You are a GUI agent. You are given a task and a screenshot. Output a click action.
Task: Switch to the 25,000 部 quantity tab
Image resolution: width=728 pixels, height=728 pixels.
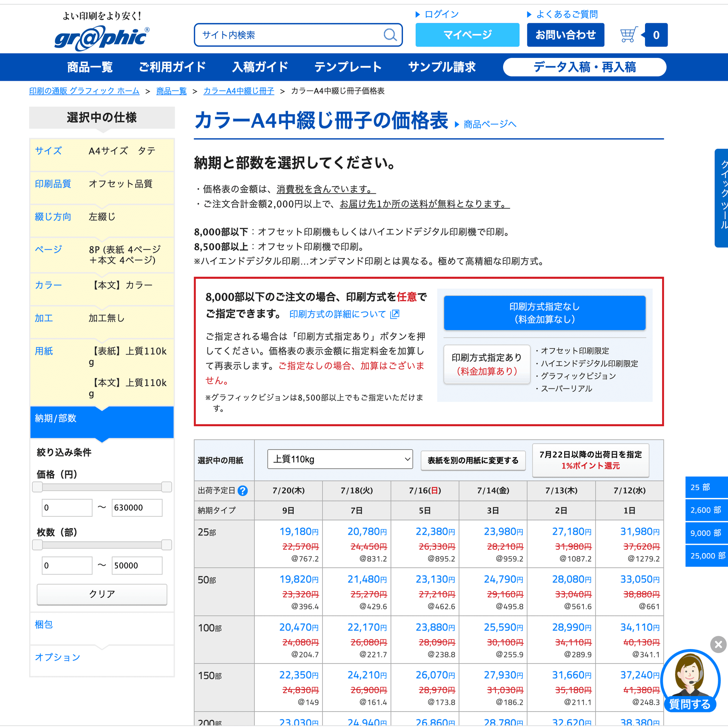[x=708, y=556]
